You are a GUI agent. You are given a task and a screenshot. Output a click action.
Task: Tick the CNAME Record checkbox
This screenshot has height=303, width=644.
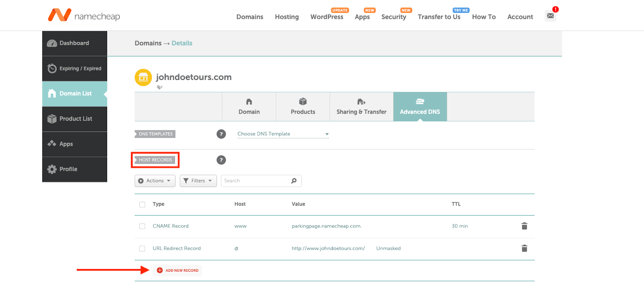tap(142, 226)
